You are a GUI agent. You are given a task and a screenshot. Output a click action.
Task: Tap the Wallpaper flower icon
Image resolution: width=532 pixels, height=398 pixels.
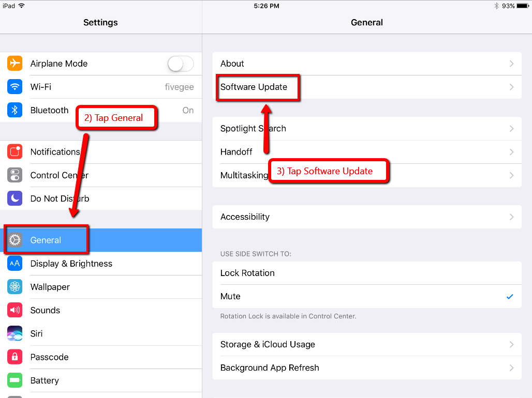pos(15,287)
